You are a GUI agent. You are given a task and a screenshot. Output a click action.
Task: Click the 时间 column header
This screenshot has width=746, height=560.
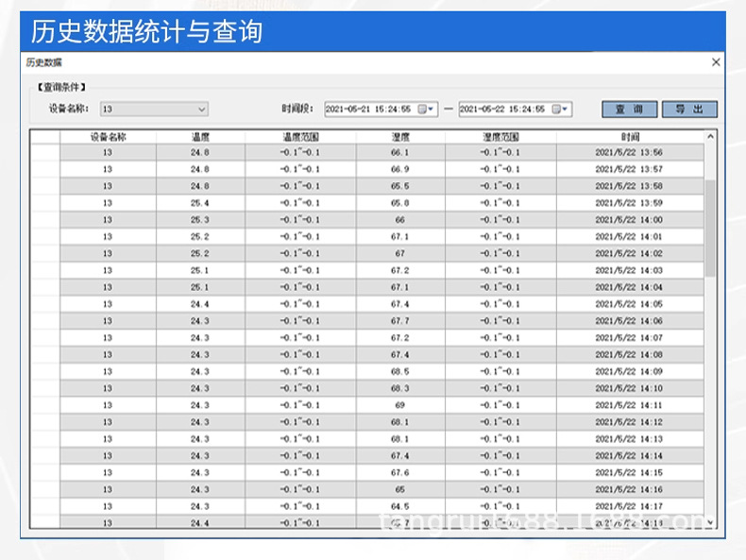point(630,137)
